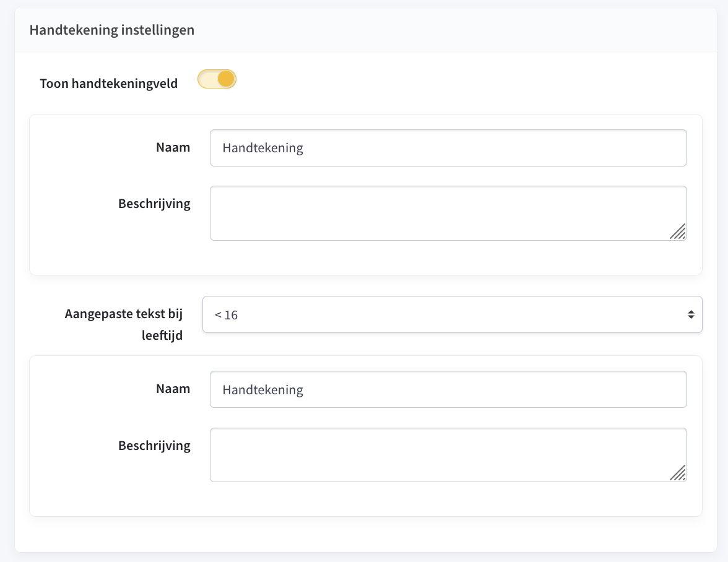Click the first 'Naam' label

point(173,147)
